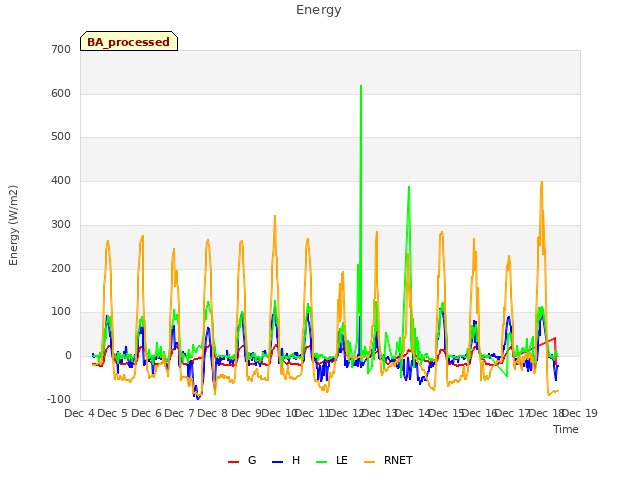
Task: Click the red G legend color marker
Action: 233,462
